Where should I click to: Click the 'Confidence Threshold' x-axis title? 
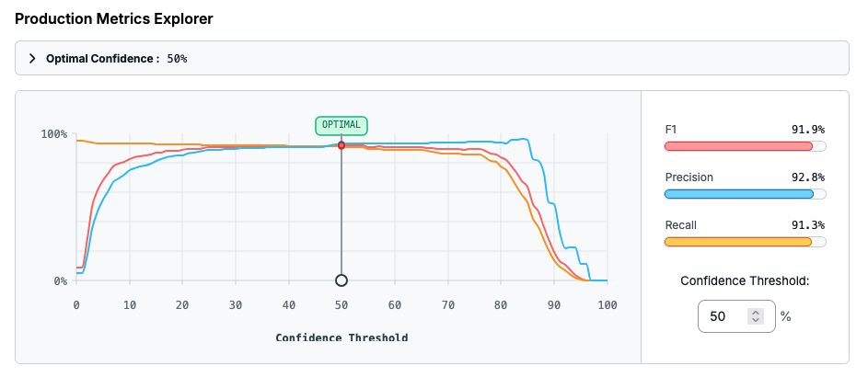pyautogui.click(x=341, y=337)
